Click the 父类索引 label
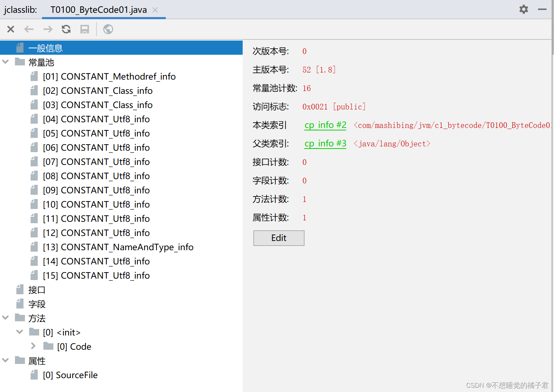 pyautogui.click(x=271, y=144)
